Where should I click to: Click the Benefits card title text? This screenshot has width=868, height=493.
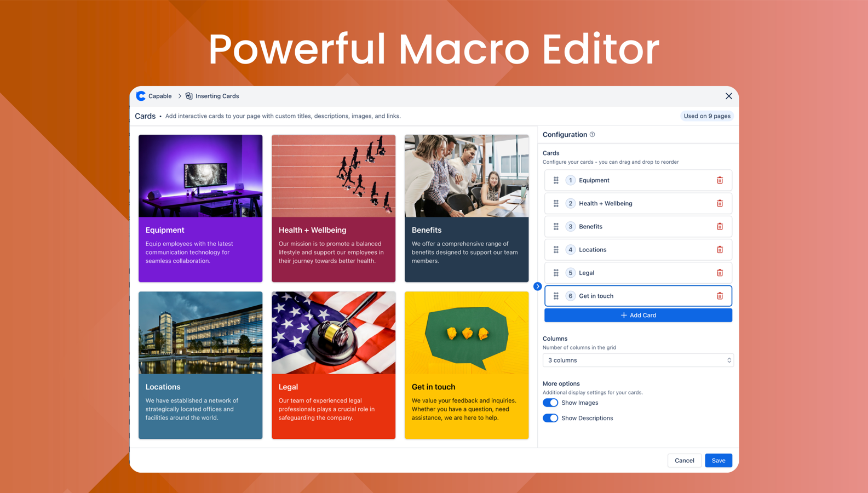point(427,230)
